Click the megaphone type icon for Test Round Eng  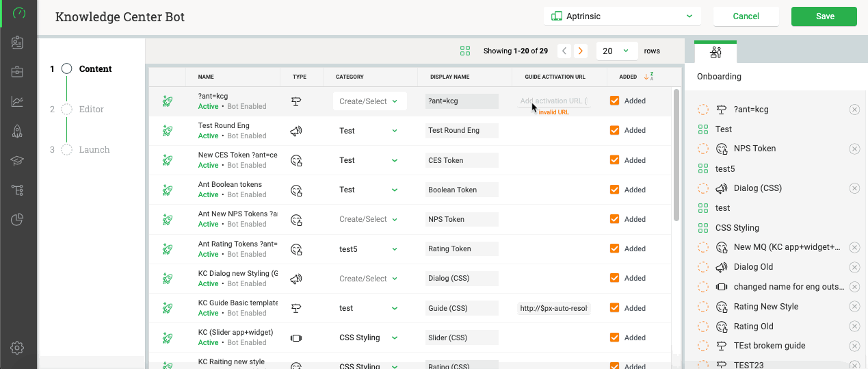coord(296,131)
